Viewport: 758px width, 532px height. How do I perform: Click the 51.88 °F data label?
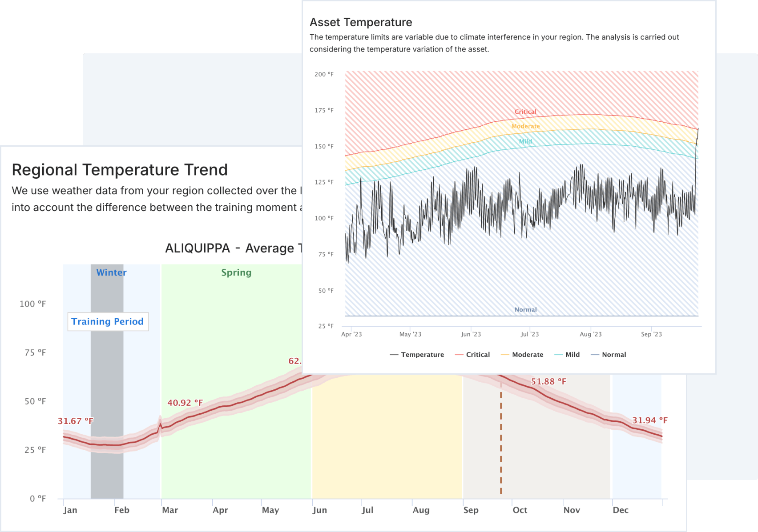coord(548,381)
